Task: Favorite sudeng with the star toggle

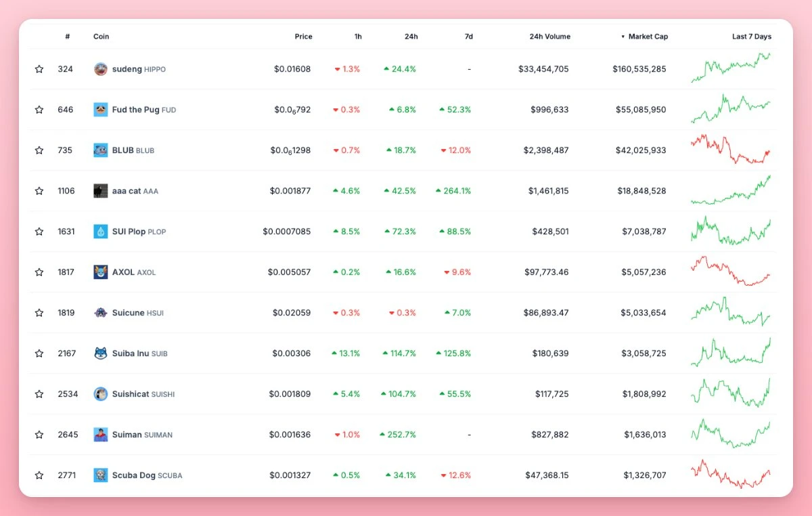Action: 39,69
